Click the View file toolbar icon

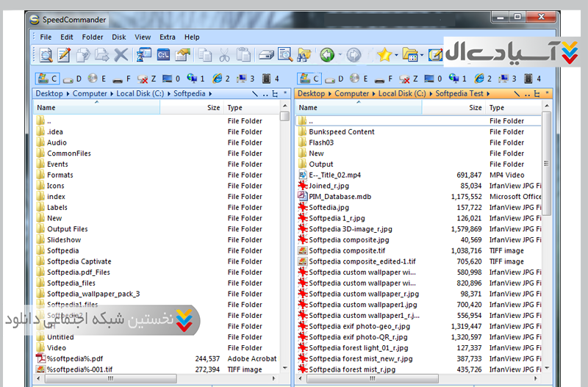click(46, 55)
